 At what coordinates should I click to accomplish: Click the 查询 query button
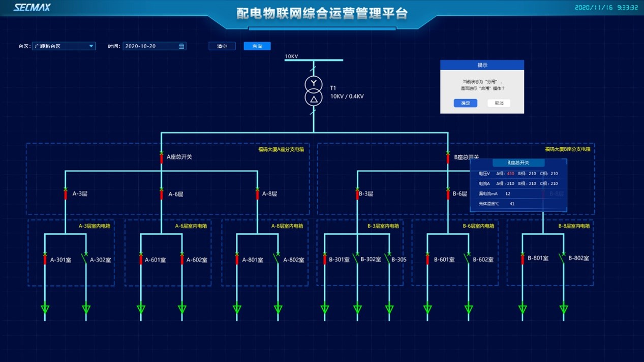tap(257, 46)
